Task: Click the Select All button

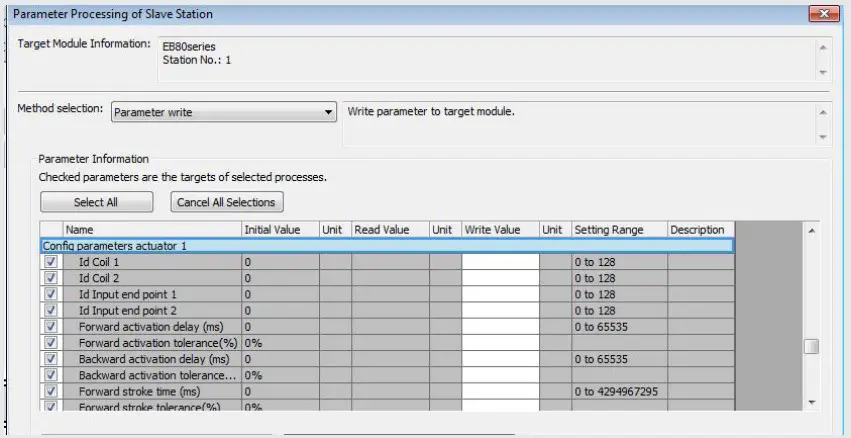Action: pyautogui.click(x=96, y=202)
